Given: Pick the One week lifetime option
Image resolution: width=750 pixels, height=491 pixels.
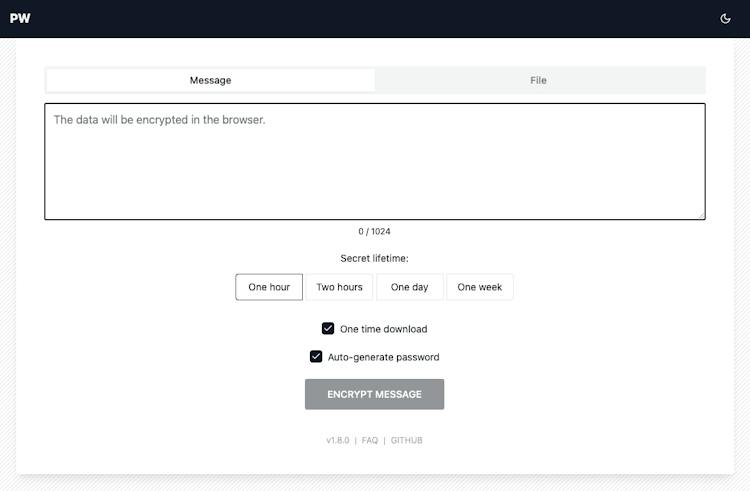Looking at the screenshot, I should coord(480,287).
